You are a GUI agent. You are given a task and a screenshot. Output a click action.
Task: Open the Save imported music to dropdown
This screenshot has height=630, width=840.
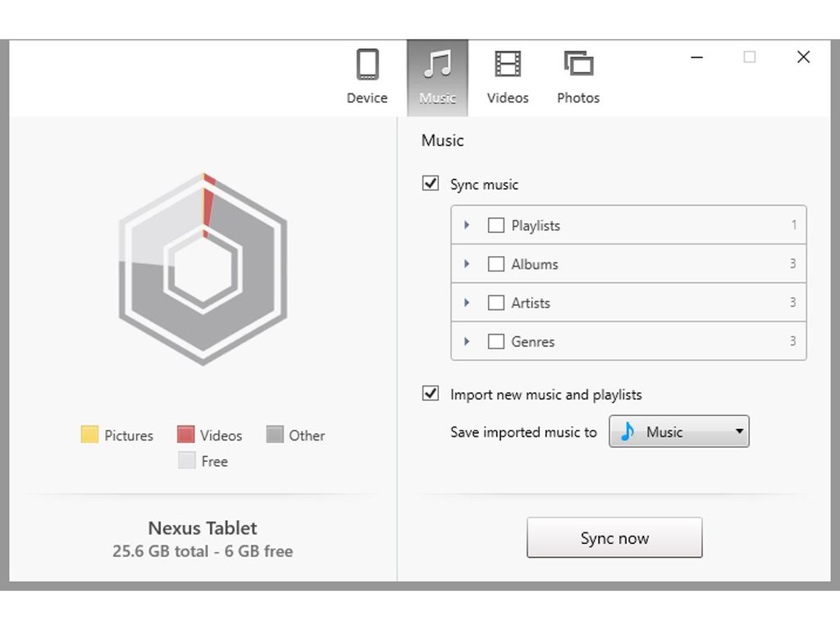737,431
